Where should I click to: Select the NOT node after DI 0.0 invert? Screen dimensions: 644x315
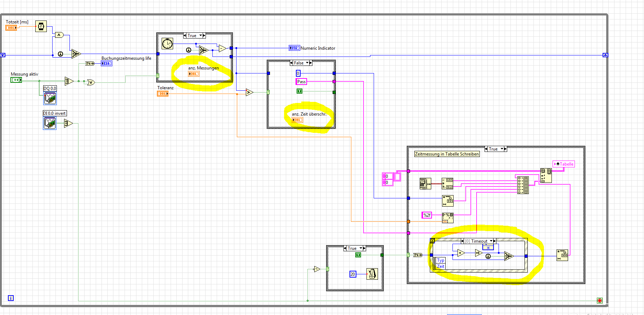(68, 123)
